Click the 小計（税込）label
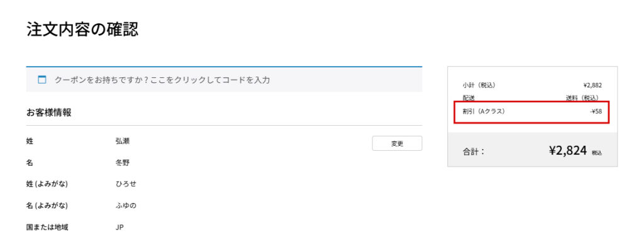The image size is (644, 242). coord(479,85)
